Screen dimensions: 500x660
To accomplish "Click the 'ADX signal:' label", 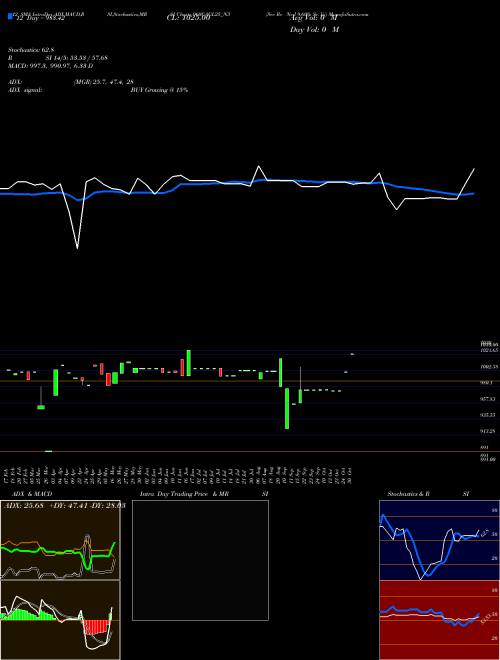I will pos(25,90).
